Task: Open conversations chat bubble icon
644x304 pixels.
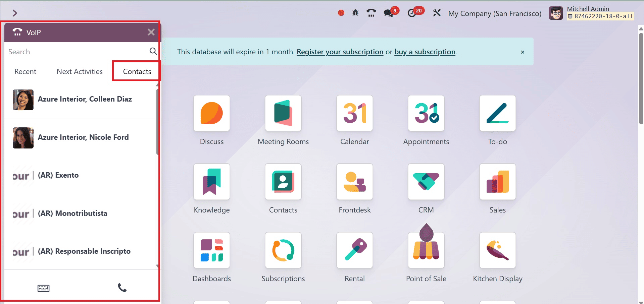Action: (x=388, y=13)
